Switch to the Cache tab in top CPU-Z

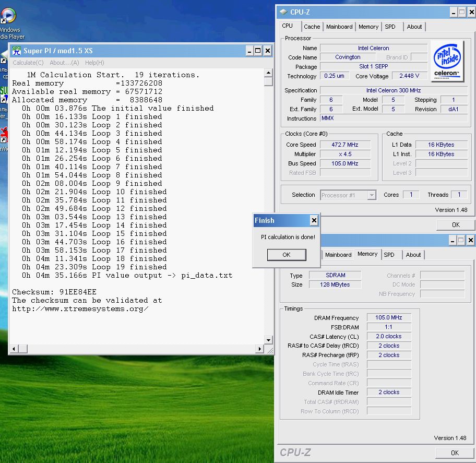[x=312, y=27]
